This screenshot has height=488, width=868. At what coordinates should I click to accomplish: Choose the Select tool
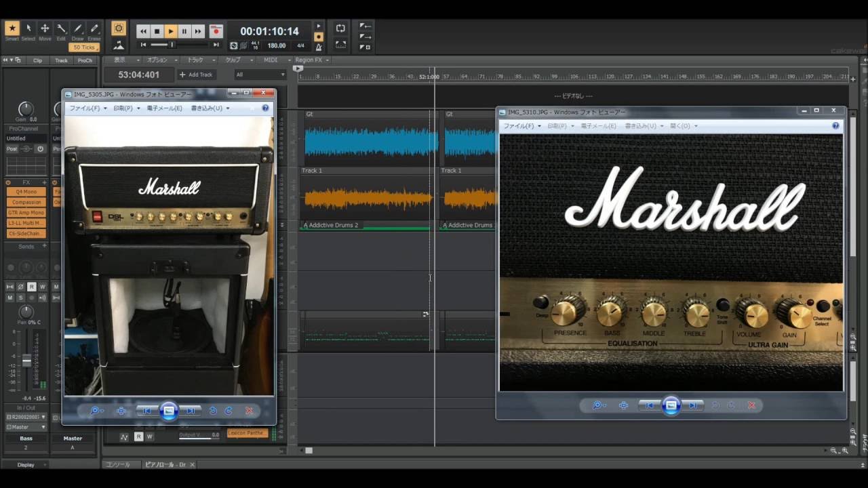(x=28, y=28)
